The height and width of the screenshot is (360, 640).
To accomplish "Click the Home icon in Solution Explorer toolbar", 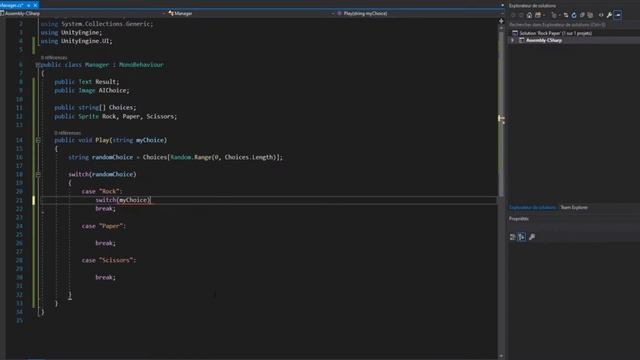I will [x=529, y=15].
